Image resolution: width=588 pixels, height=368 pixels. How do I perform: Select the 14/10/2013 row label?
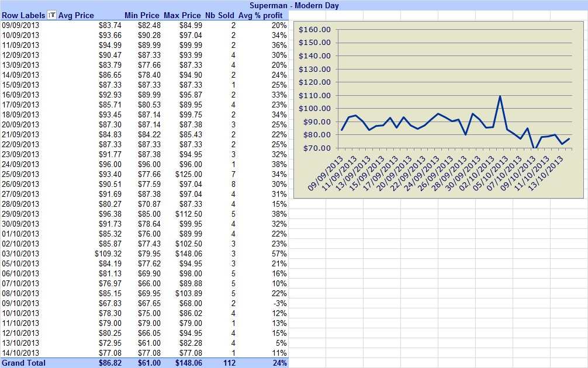point(20,353)
